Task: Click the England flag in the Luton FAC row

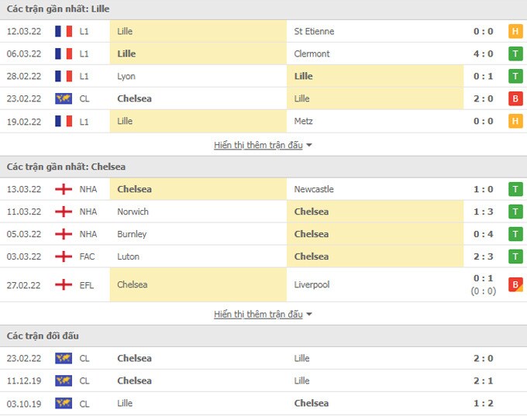Action: point(64,257)
